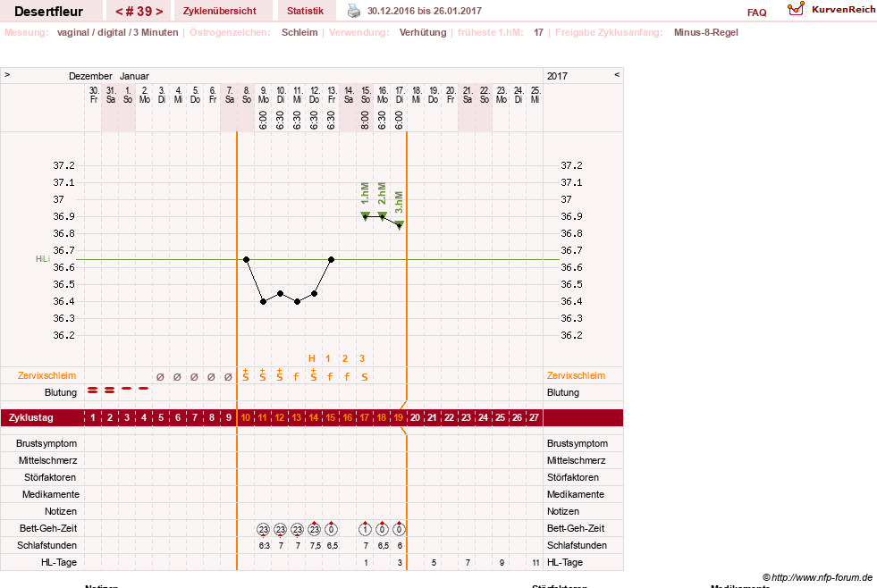Click the bedtime clock icon for day 11
877x588 pixels.
click(x=264, y=529)
